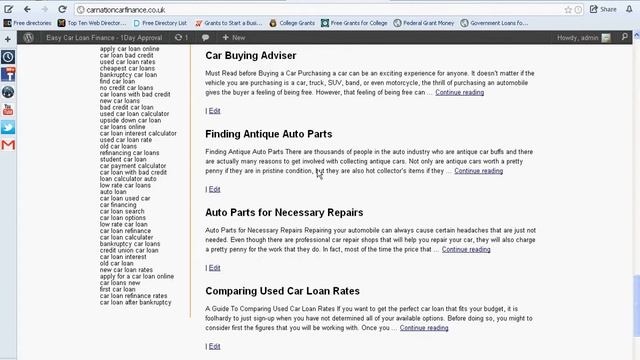Edit the Car Buying Adviser post
This screenshot has width=640, height=360.
[214, 111]
